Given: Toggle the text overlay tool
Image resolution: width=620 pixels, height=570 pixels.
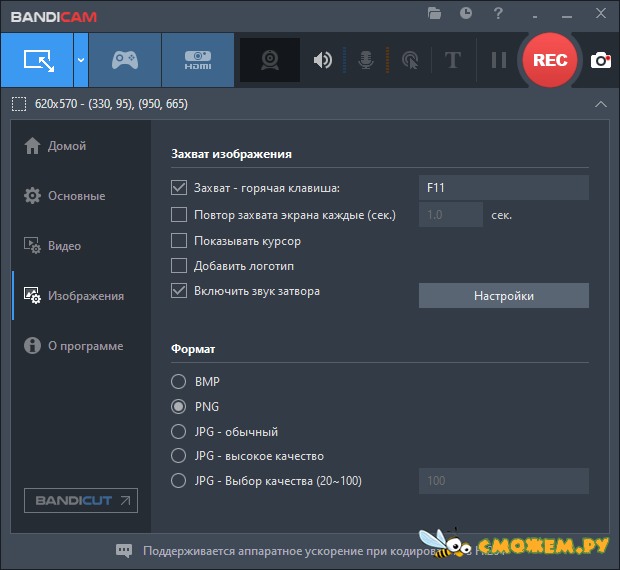Looking at the screenshot, I should point(453,60).
